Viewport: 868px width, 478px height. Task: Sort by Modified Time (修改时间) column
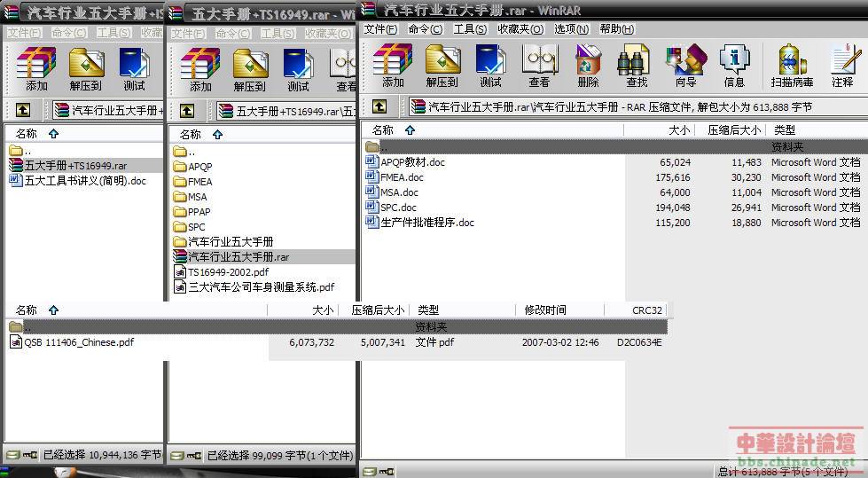(x=560, y=310)
